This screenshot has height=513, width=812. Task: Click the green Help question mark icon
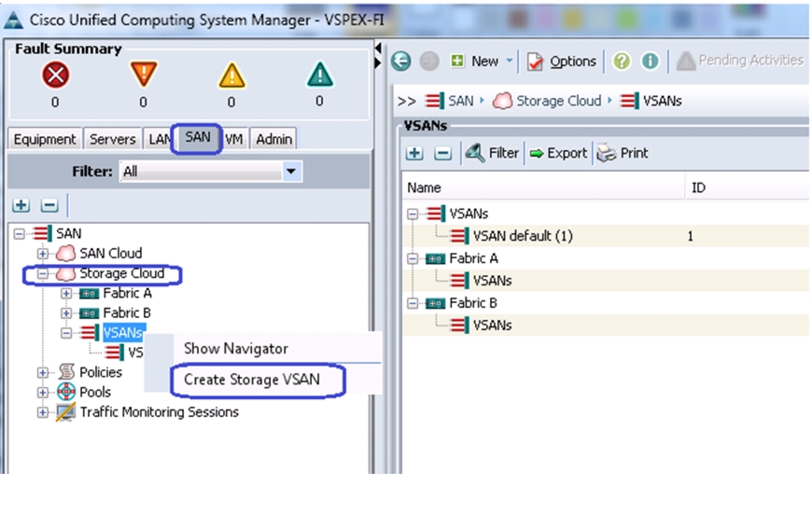[x=622, y=61]
